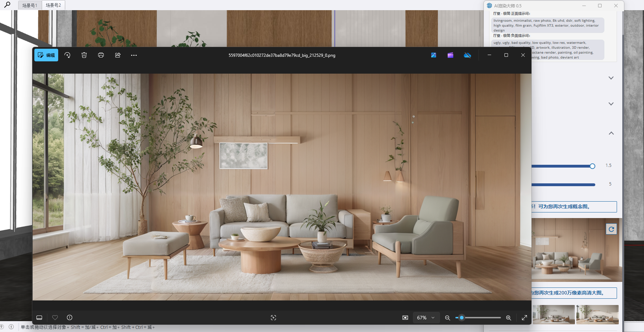
Task: Switch to the 场景号2 scene tab
Action: click(x=54, y=5)
